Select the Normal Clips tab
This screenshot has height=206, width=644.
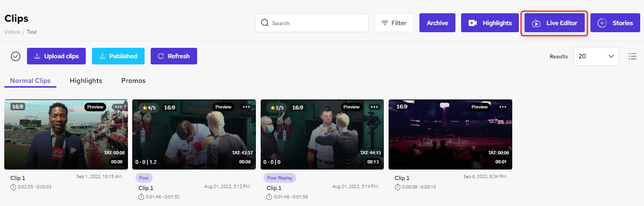(30, 81)
